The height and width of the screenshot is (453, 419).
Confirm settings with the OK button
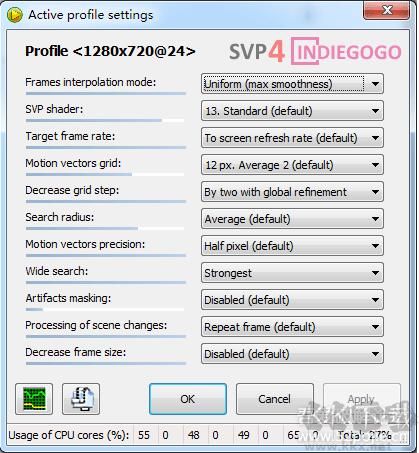point(188,399)
